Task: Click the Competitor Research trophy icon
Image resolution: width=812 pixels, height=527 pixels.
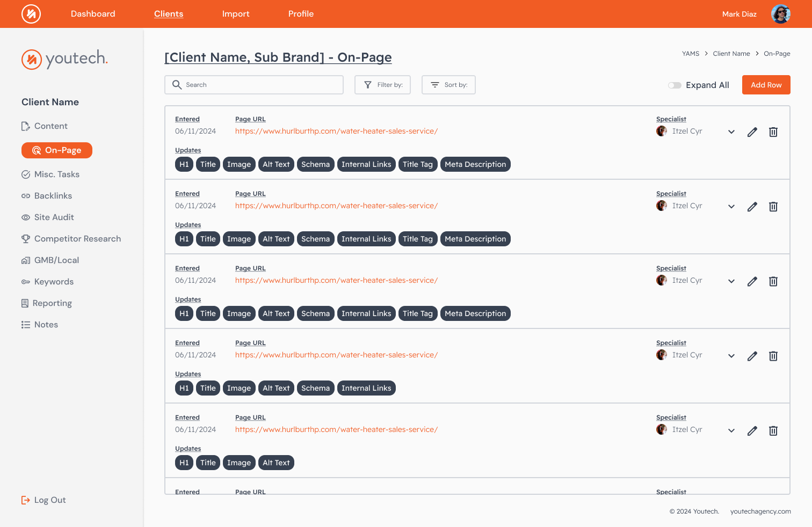Action: click(25, 239)
